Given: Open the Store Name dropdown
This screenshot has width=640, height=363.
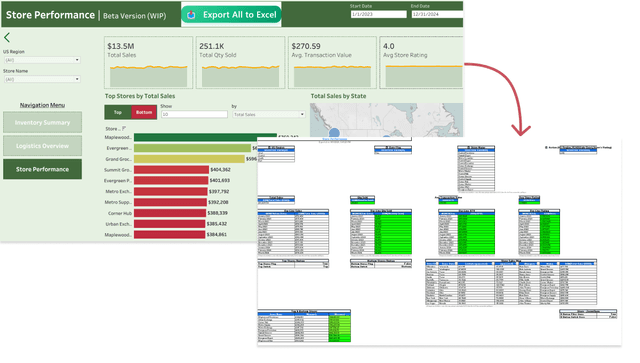Looking at the screenshot, I should click(x=42, y=79).
